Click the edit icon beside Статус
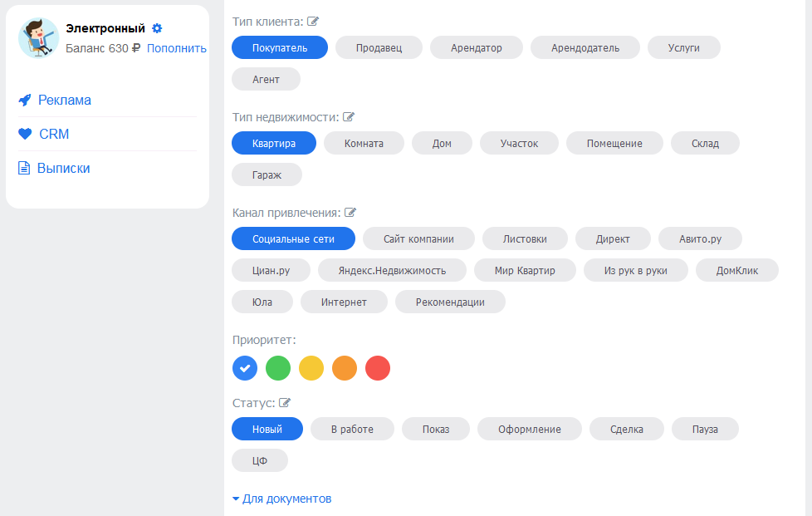Image resolution: width=812 pixels, height=516 pixels. click(285, 402)
